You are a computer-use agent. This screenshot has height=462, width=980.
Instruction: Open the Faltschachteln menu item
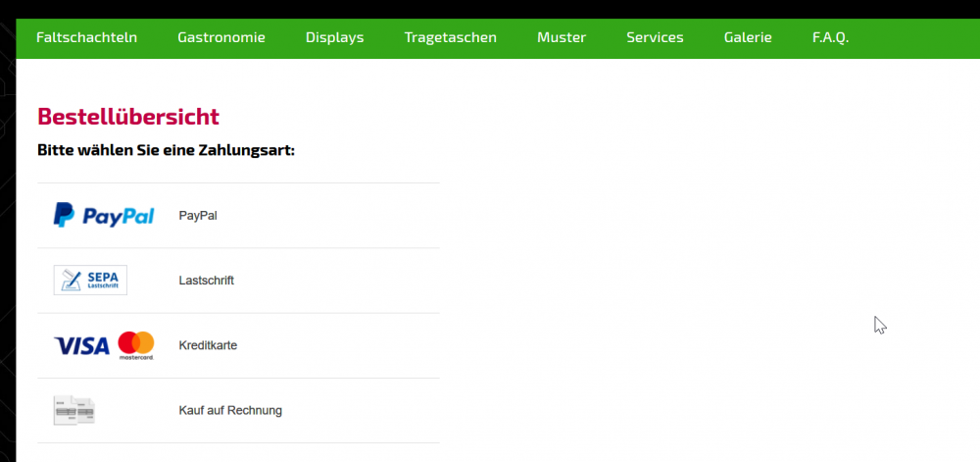[x=86, y=37]
